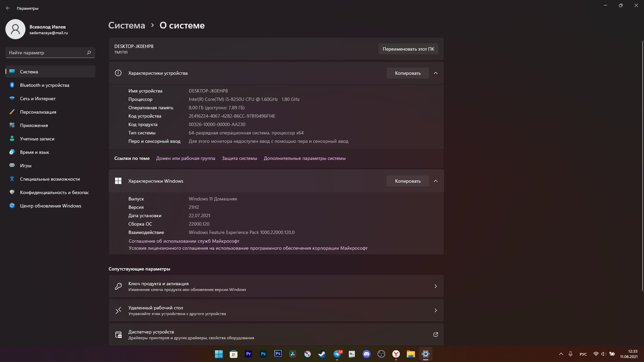Click the info icon in Характеристики устройства

point(119,73)
